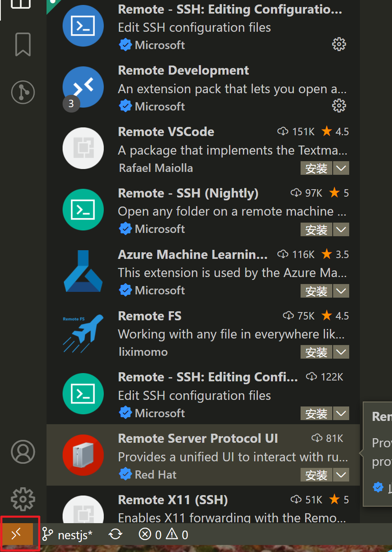Open the Accounts menu icon
Viewport: 392px width, 552px height.
click(x=23, y=452)
